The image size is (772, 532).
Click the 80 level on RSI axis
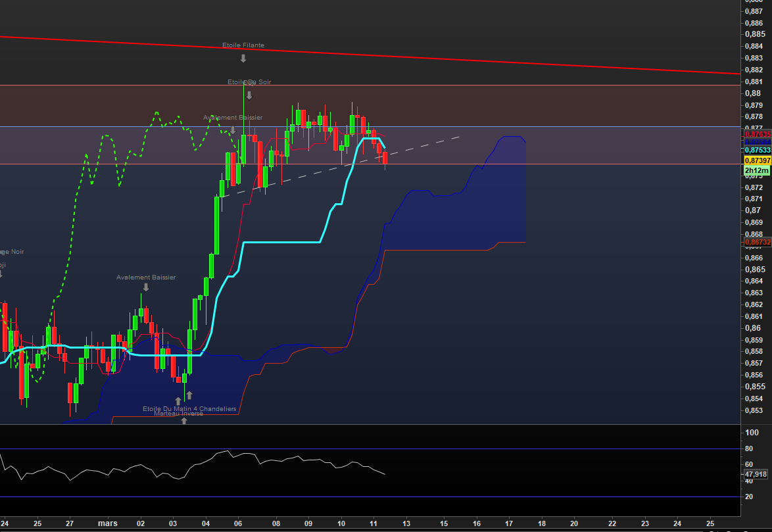tap(749, 449)
